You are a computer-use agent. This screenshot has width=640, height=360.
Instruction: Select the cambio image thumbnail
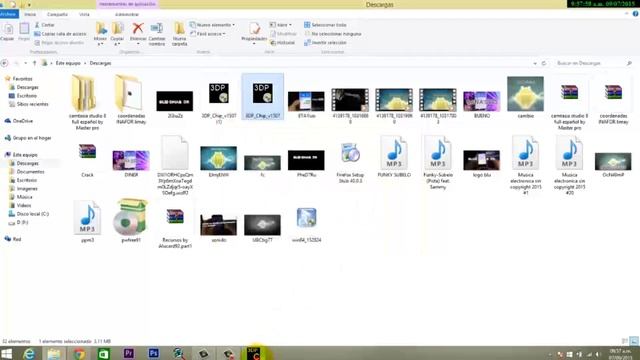point(525,97)
